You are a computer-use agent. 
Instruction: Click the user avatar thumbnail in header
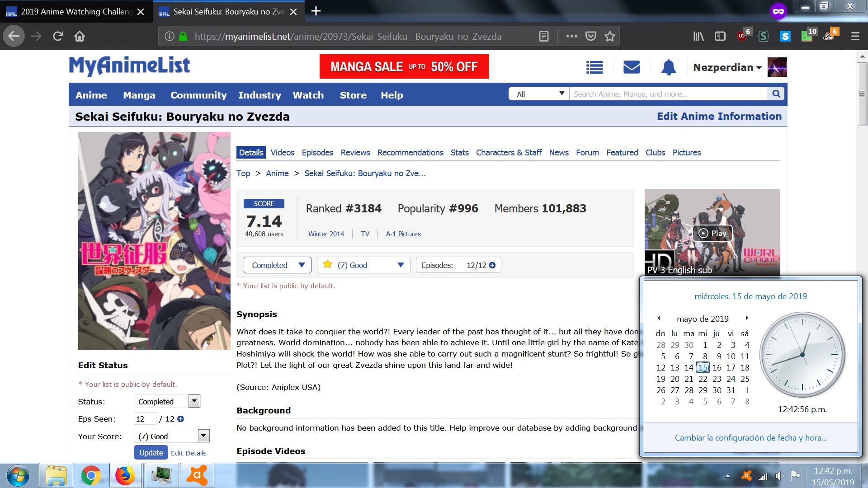(x=777, y=67)
